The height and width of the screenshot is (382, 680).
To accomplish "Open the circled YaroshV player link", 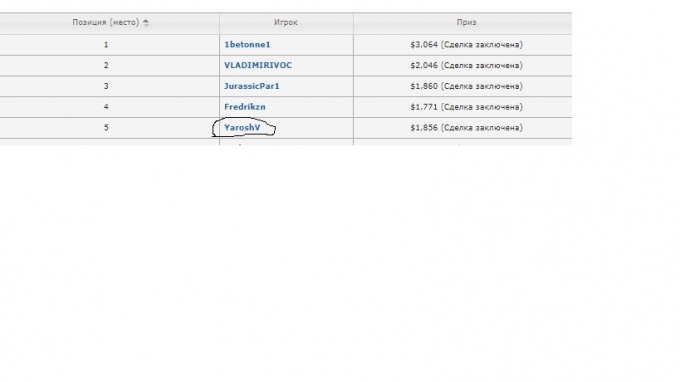I will [242, 128].
